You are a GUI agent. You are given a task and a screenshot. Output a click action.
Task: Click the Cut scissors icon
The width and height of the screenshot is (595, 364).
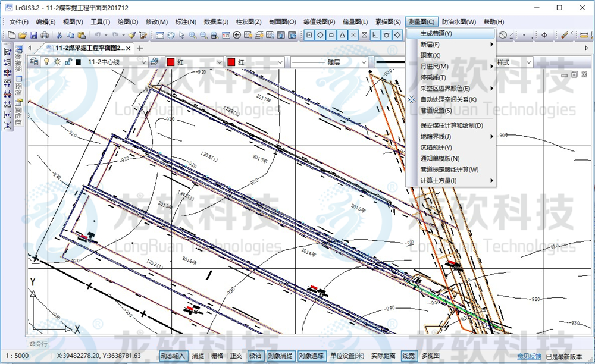60,35
